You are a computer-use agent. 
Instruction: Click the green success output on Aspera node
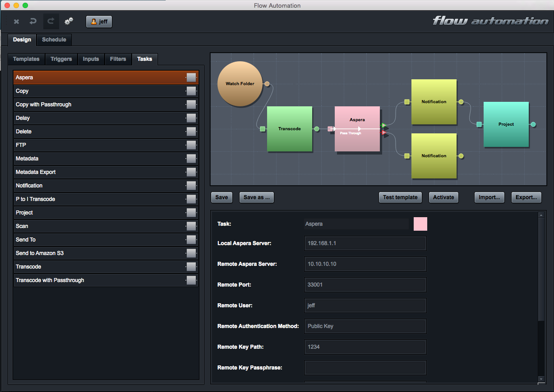[x=383, y=126]
